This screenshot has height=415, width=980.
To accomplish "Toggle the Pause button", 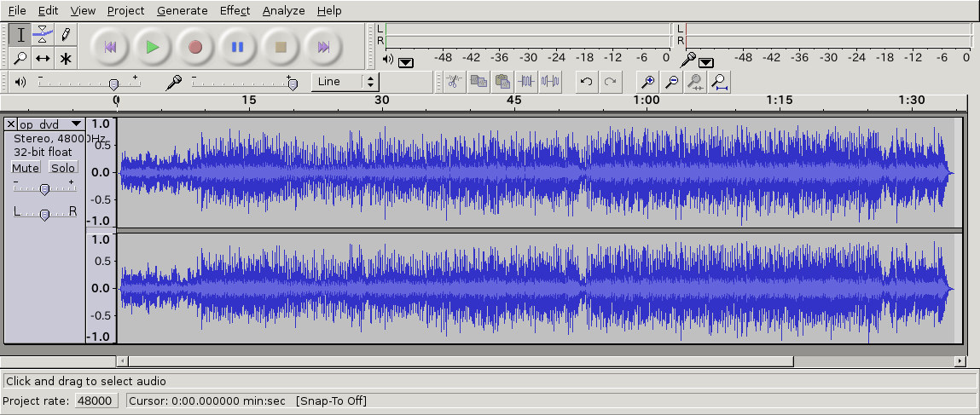I will tap(238, 47).
